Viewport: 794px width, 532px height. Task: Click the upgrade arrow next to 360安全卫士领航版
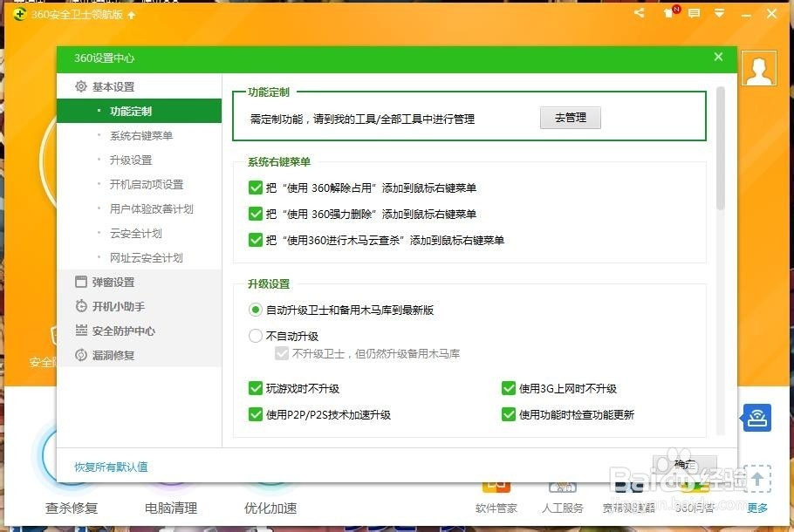pos(132,15)
